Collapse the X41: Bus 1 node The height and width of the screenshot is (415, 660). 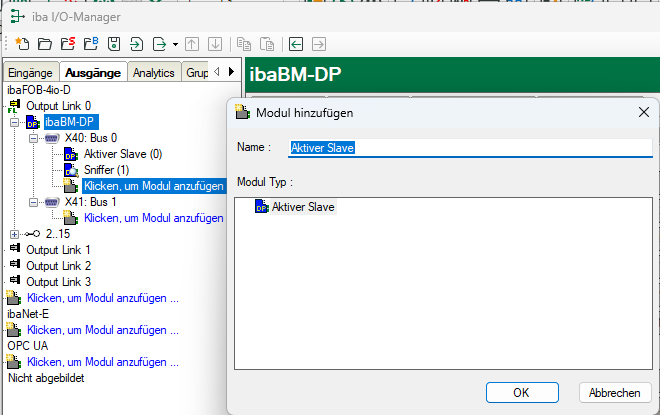point(34,202)
